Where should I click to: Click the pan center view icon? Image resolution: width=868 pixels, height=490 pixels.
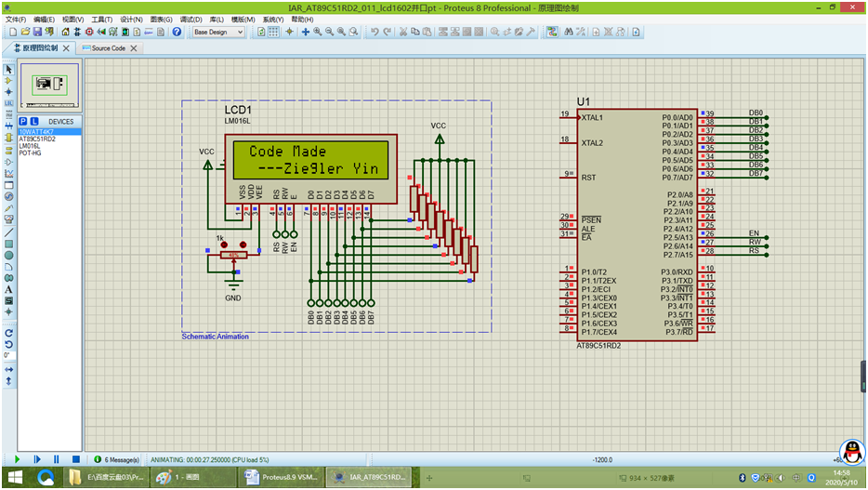[x=305, y=33]
